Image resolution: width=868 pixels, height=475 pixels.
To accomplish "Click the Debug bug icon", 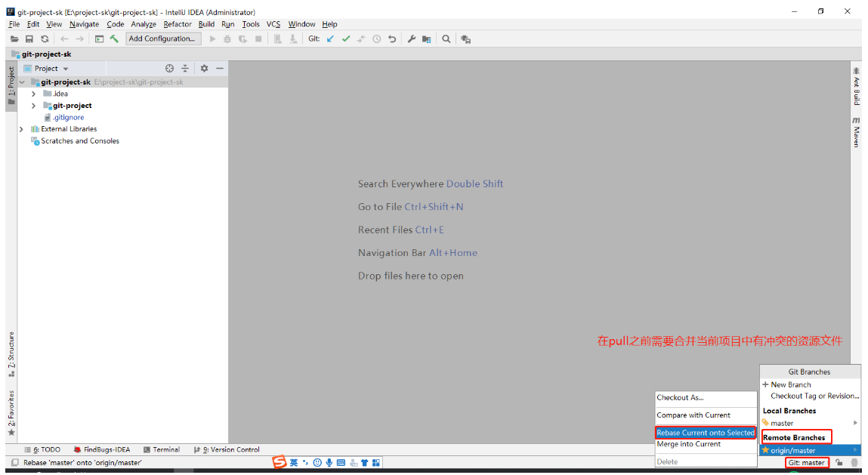I will point(227,39).
